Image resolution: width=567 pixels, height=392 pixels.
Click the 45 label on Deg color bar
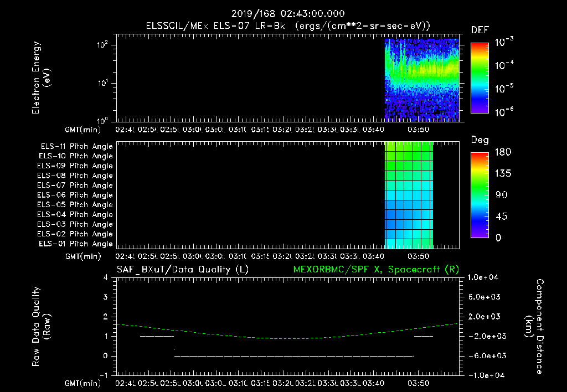click(x=502, y=216)
